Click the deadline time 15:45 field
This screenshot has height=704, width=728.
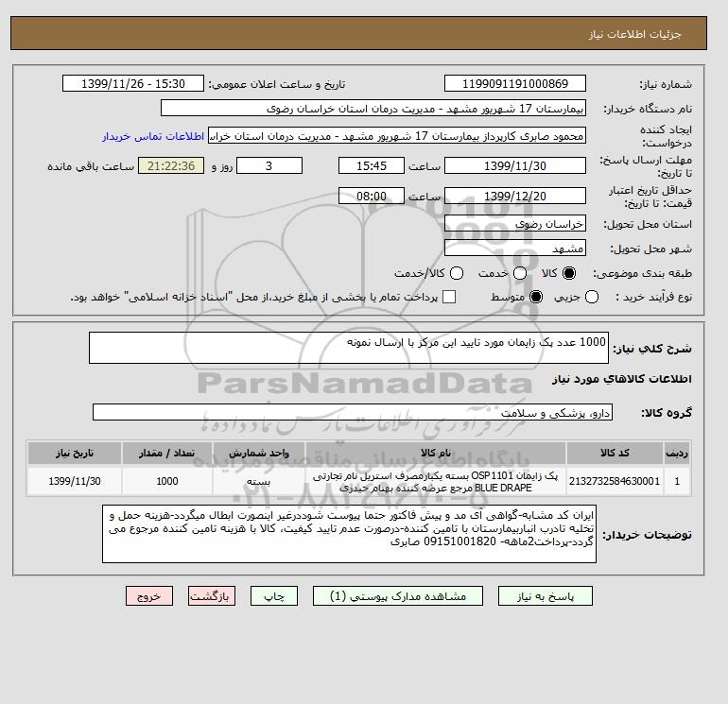point(372,165)
